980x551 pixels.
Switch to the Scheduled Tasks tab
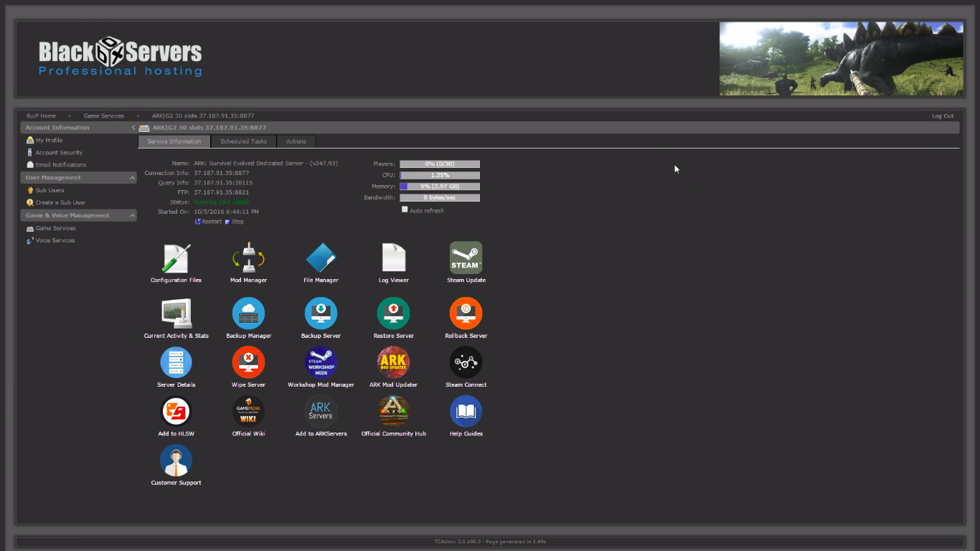tap(243, 141)
